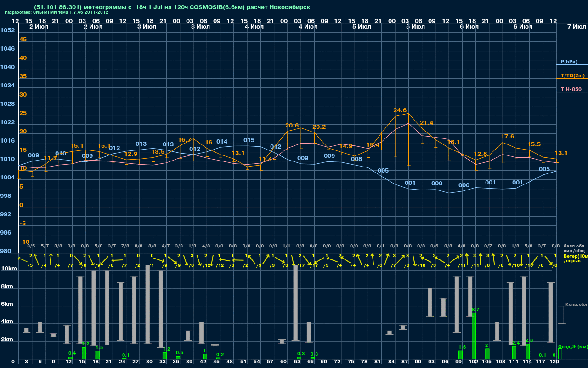Click the 'Осад,3ч(мм)' legend label
This screenshot has width=588, height=368.
point(573,347)
